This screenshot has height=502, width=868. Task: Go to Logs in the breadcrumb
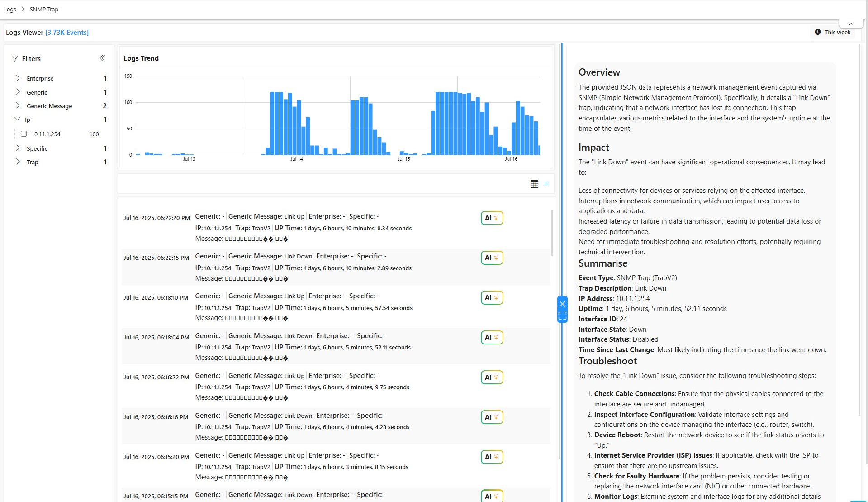10,9
